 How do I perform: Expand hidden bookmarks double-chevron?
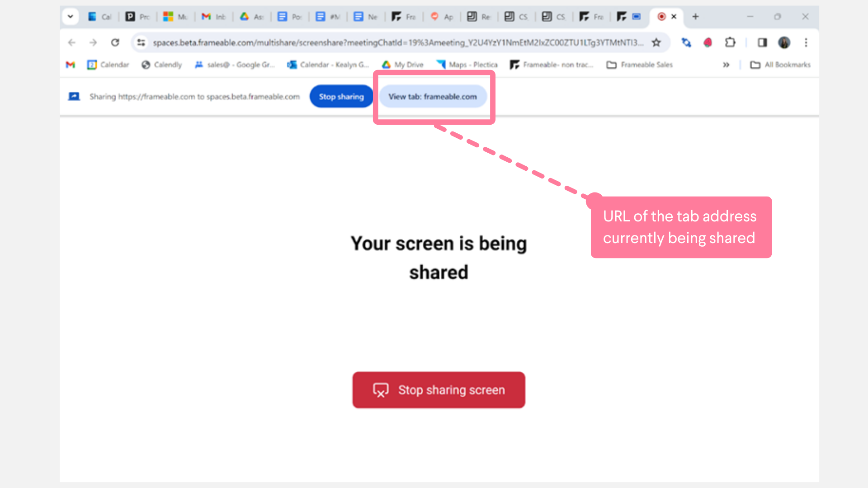[726, 65]
